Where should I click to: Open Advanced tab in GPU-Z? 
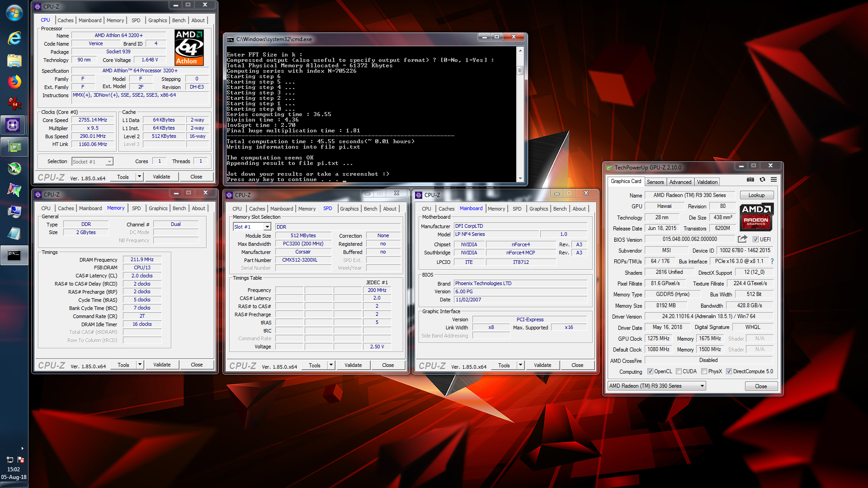tap(680, 182)
